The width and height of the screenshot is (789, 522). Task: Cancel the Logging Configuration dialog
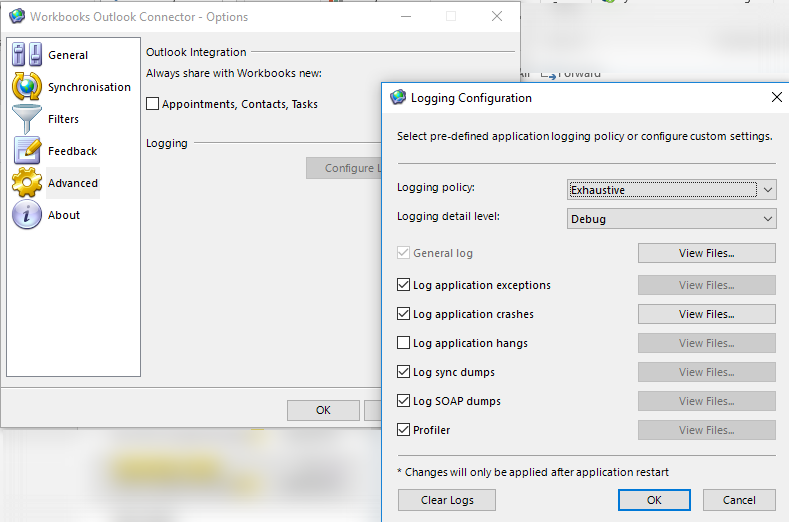[739, 500]
